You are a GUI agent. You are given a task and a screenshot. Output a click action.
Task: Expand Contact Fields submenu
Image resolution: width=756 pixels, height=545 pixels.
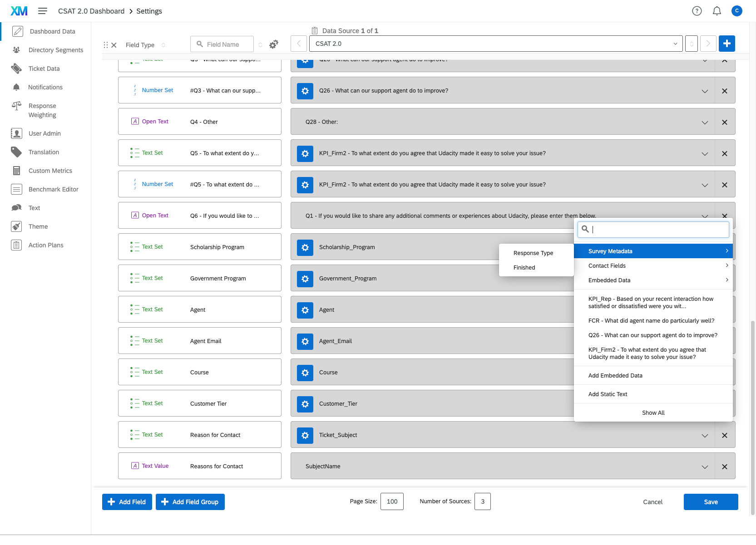(653, 265)
